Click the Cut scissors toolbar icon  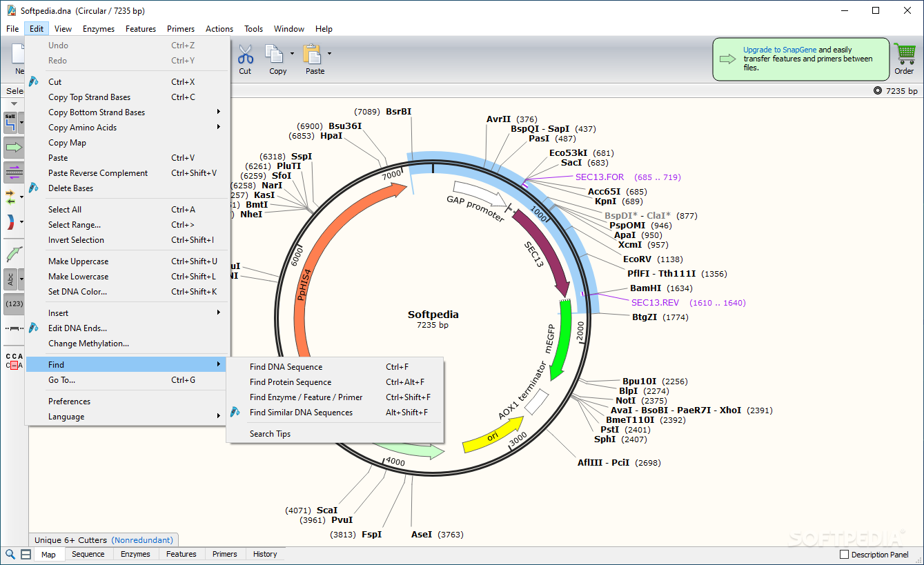[x=245, y=54]
